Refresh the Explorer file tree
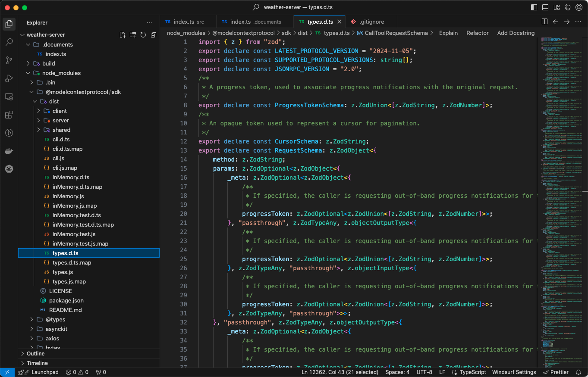Image resolution: width=588 pixels, height=377 pixels. [143, 35]
